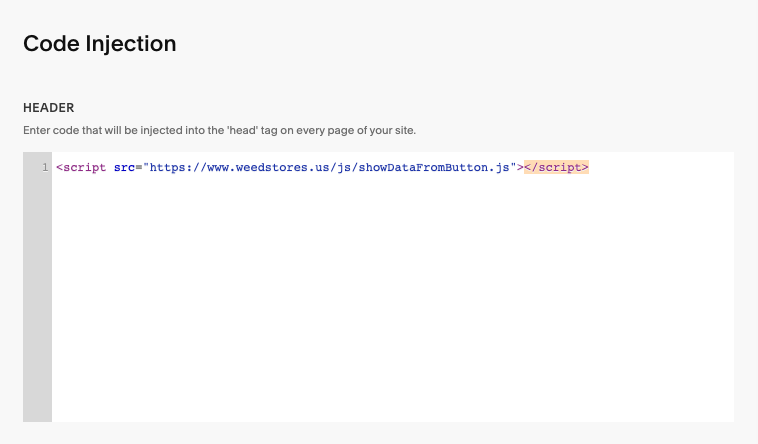
Task: Place cursor after the closing </script> tag
Action: pos(590,167)
